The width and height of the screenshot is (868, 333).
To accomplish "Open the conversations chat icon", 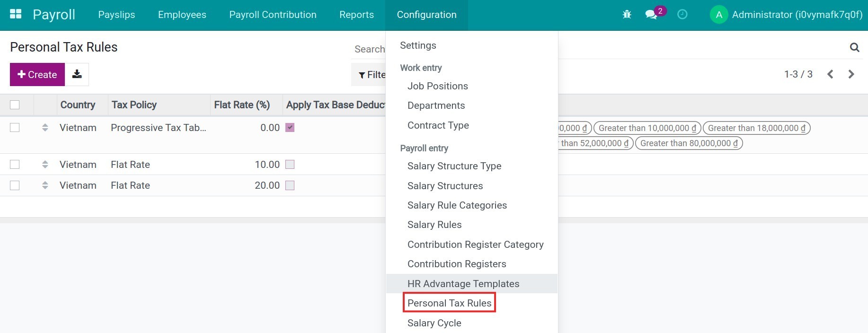I will point(652,15).
